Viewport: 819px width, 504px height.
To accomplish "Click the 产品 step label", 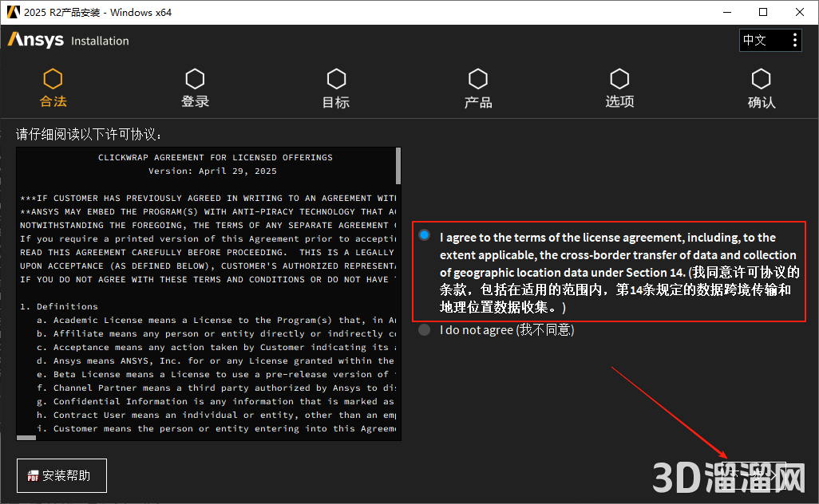I will [478, 102].
